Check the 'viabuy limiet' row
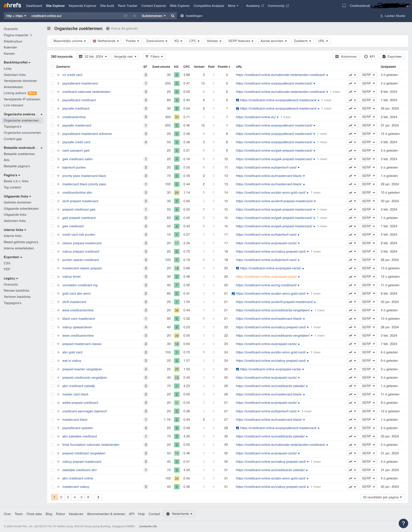 [53, 277]
